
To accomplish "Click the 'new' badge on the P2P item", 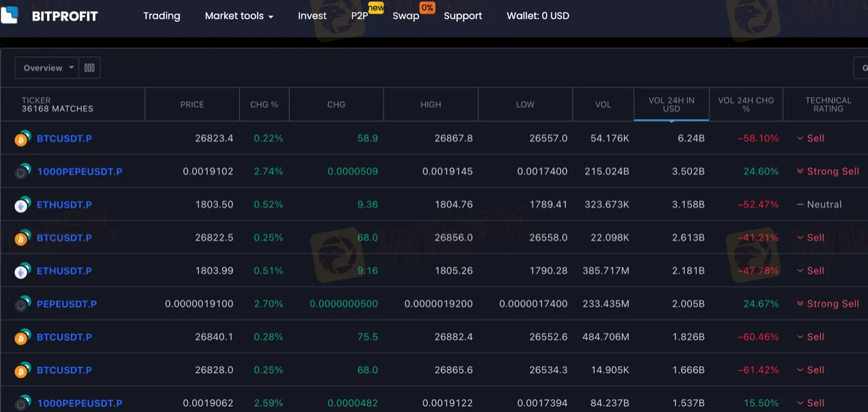I will 375,9.
